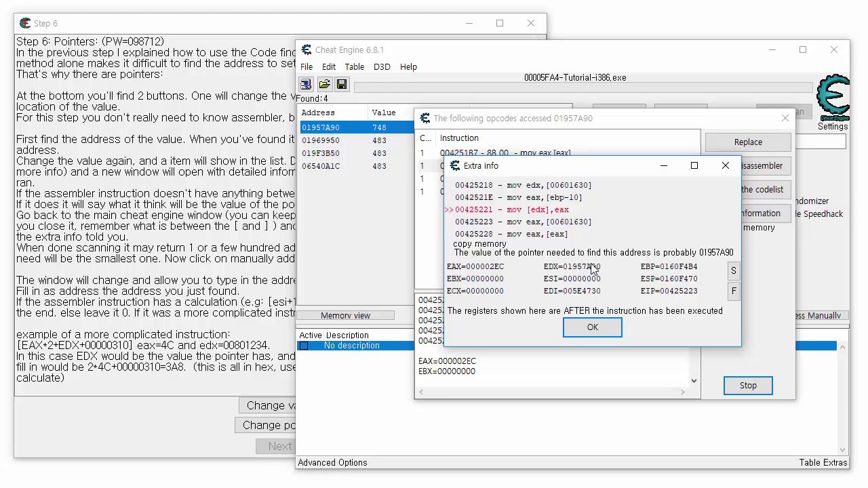Click the open table folder icon

[324, 84]
